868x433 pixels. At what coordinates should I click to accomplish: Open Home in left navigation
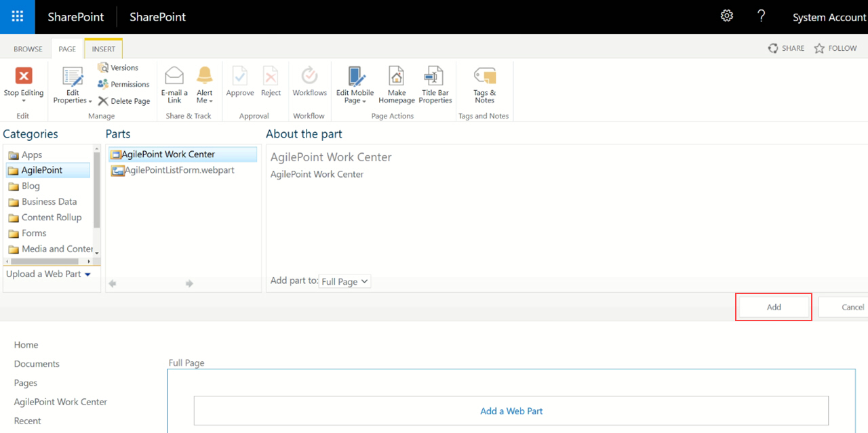coord(26,345)
